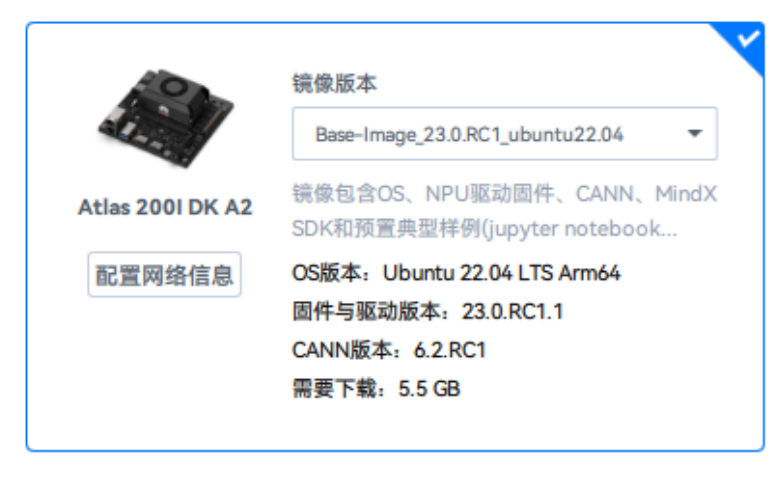The height and width of the screenshot is (488, 784).
Task: Click the first description line mentioning MindX
Action: [504, 194]
